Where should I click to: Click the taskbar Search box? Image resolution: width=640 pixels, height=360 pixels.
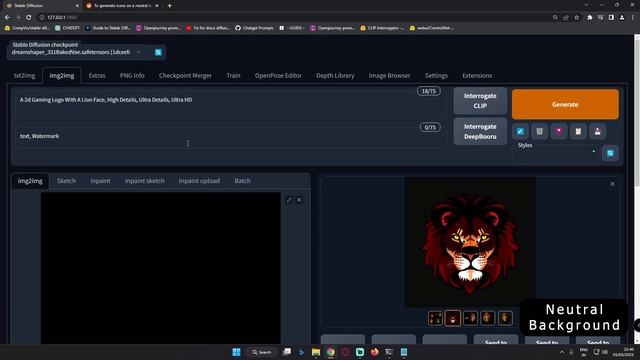tap(262, 352)
